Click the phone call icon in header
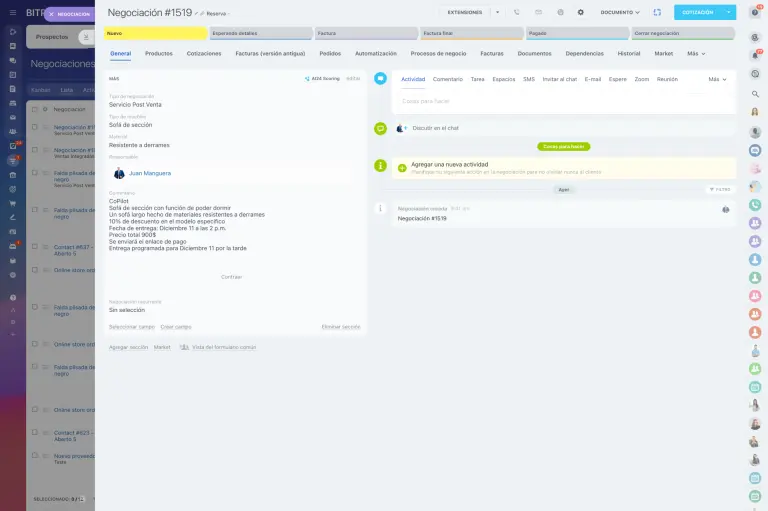The width and height of the screenshot is (768, 511). coord(516,12)
